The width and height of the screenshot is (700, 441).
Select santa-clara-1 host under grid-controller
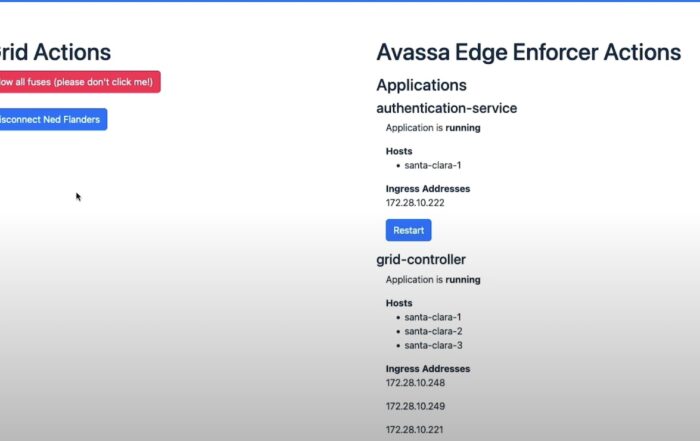[433, 317]
